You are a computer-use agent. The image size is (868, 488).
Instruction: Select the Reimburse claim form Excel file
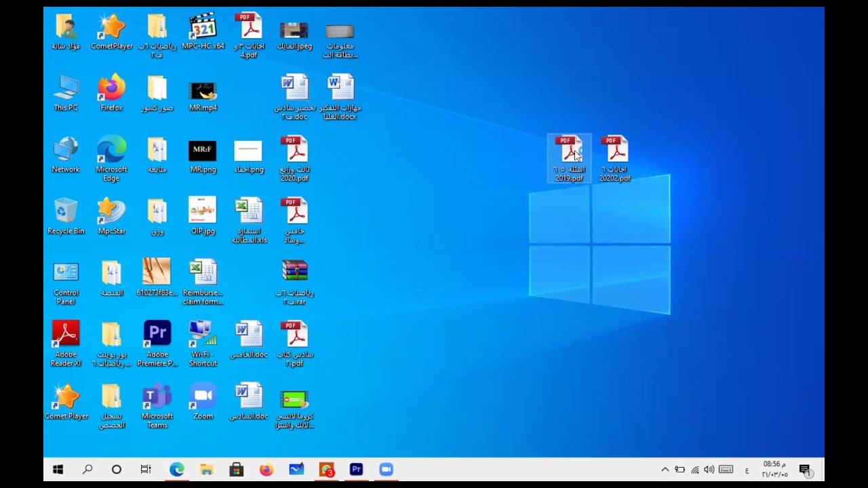(x=203, y=283)
